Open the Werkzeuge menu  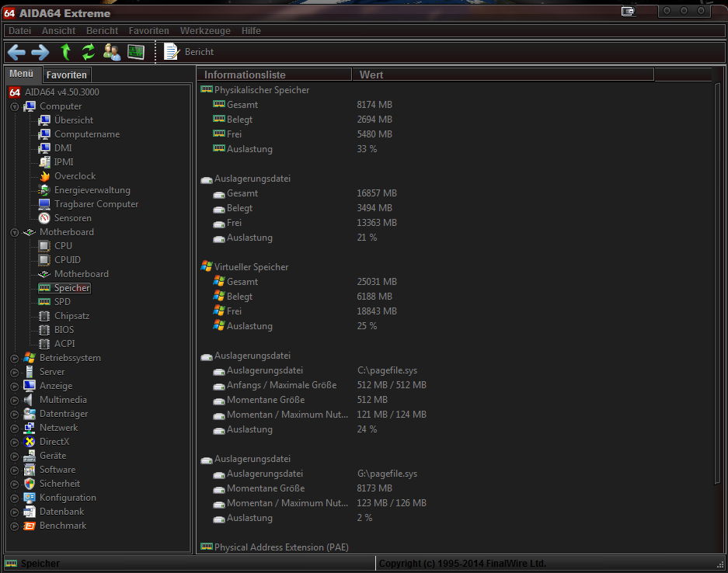coord(205,30)
